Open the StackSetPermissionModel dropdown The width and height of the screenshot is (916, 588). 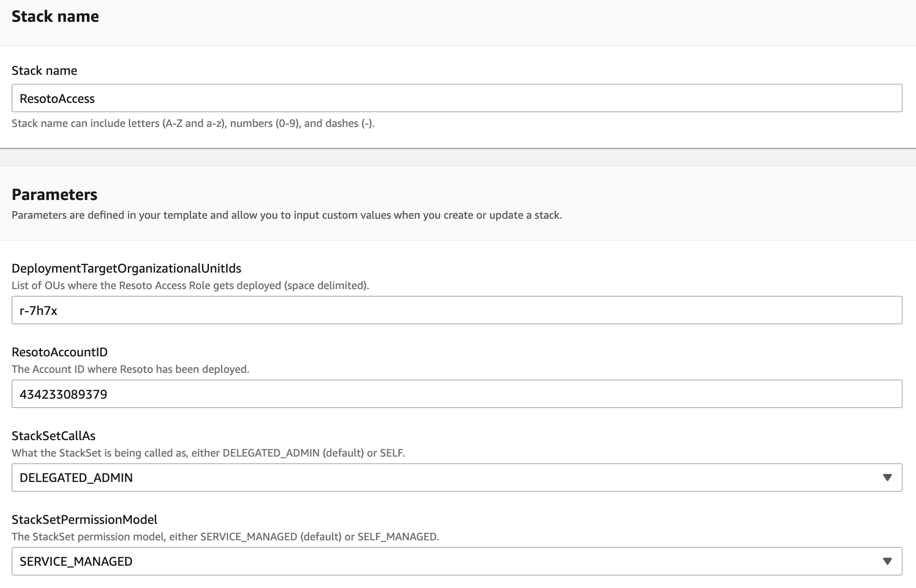click(x=457, y=561)
